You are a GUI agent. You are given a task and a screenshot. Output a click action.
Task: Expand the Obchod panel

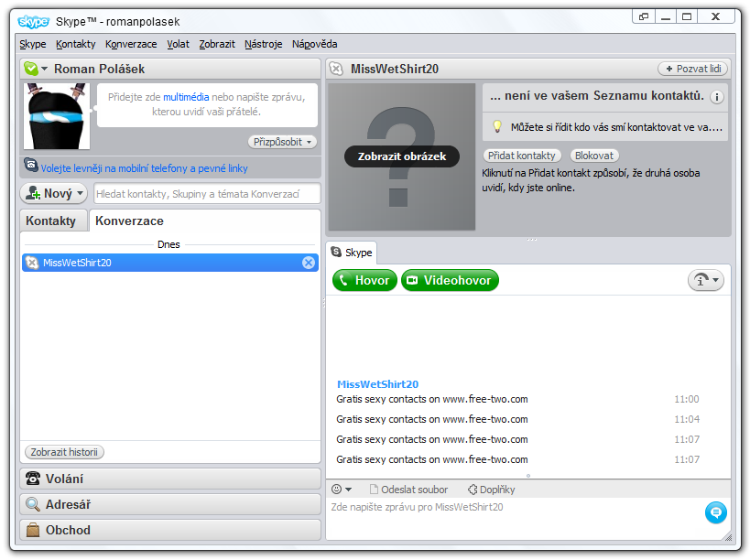pyautogui.click(x=169, y=530)
